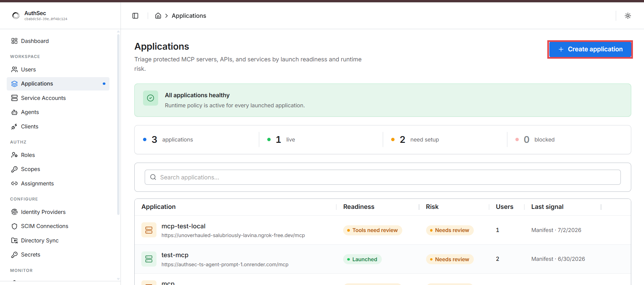Sort by Readiness column header
Image resolution: width=644 pixels, height=285 pixels.
point(359,207)
